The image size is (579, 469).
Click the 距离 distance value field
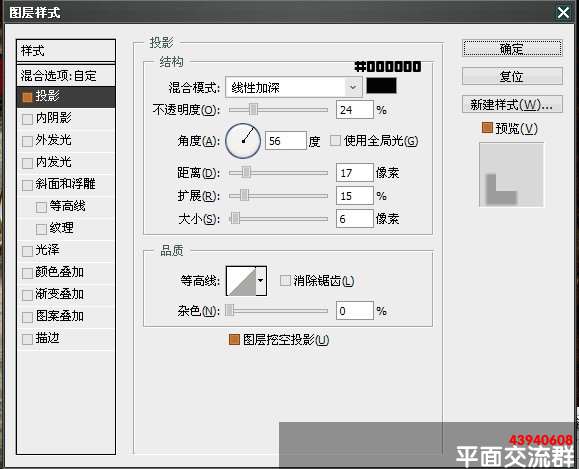click(354, 173)
